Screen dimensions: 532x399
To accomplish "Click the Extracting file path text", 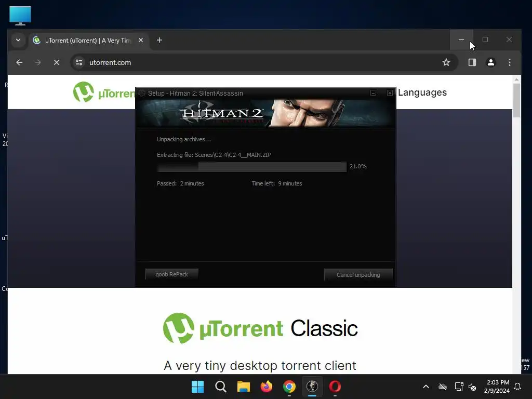I will click(214, 155).
